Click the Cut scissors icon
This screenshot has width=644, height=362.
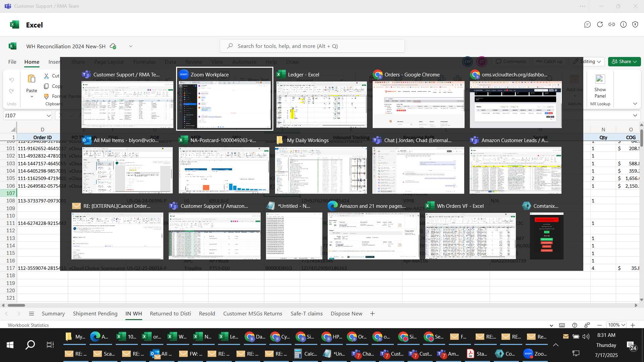tap(47, 76)
